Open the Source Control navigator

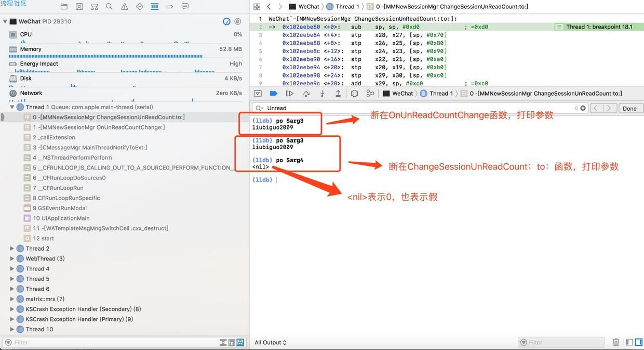tap(79, 7)
